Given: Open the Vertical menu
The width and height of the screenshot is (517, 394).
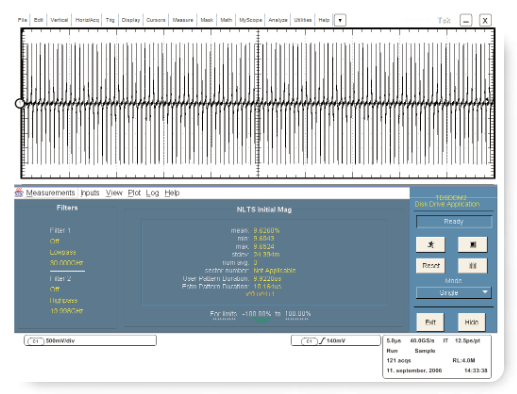Looking at the screenshot, I should click(x=59, y=20).
